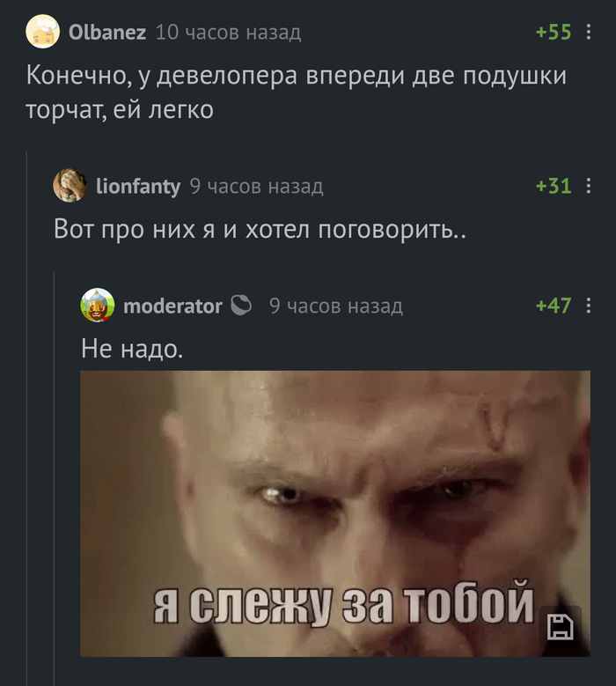The height and width of the screenshot is (686, 616).
Task: Click the badge icon beside moderator's name
Action: click(241, 305)
